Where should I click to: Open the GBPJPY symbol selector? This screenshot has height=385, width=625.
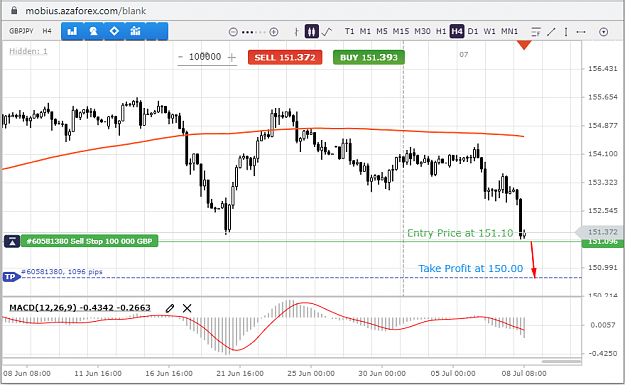coord(22,31)
